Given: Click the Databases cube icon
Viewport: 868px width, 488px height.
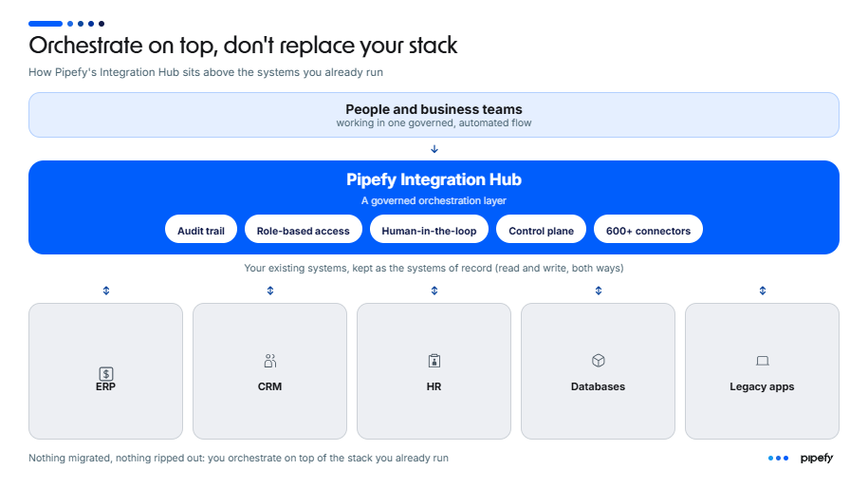Looking at the screenshot, I should pos(598,361).
